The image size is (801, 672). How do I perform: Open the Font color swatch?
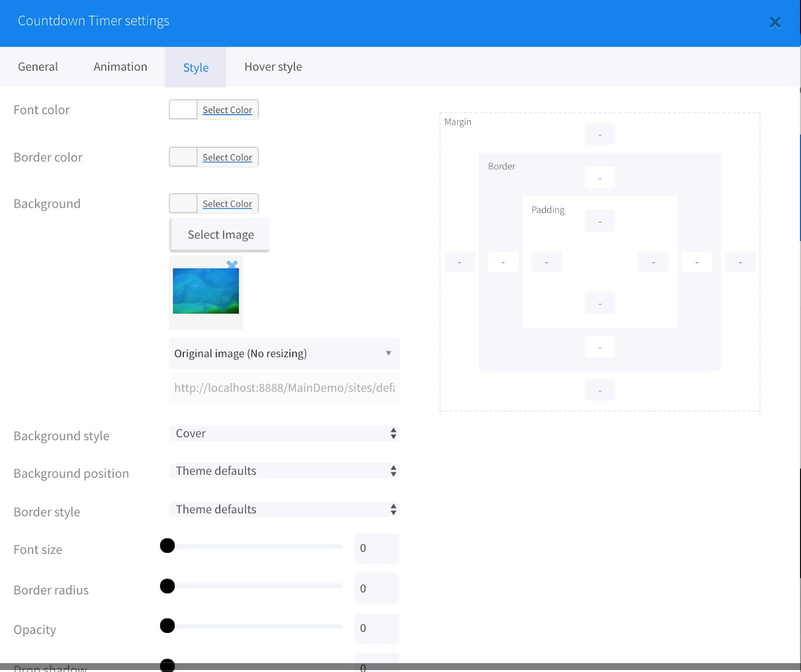coord(183,110)
